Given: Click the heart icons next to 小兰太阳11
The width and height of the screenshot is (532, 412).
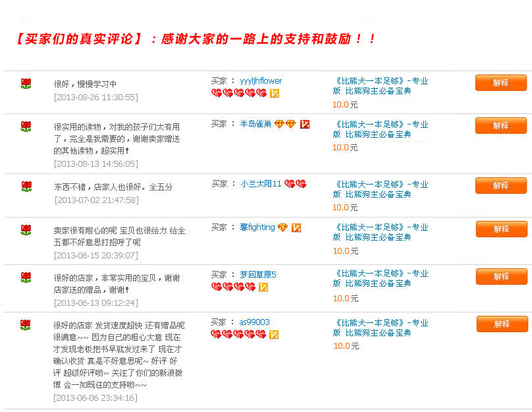Looking at the screenshot, I should (x=295, y=184).
